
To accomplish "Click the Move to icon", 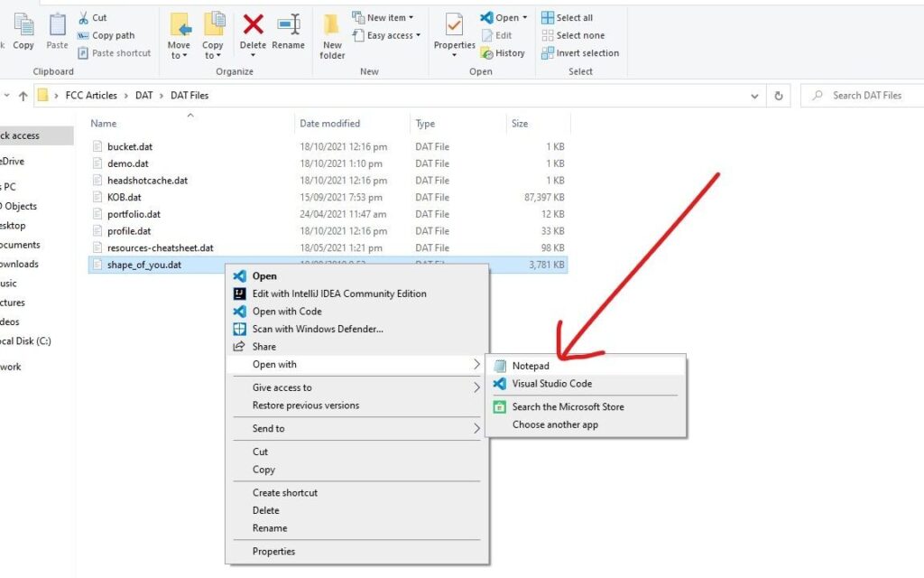I will pyautogui.click(x=179, y=27).
